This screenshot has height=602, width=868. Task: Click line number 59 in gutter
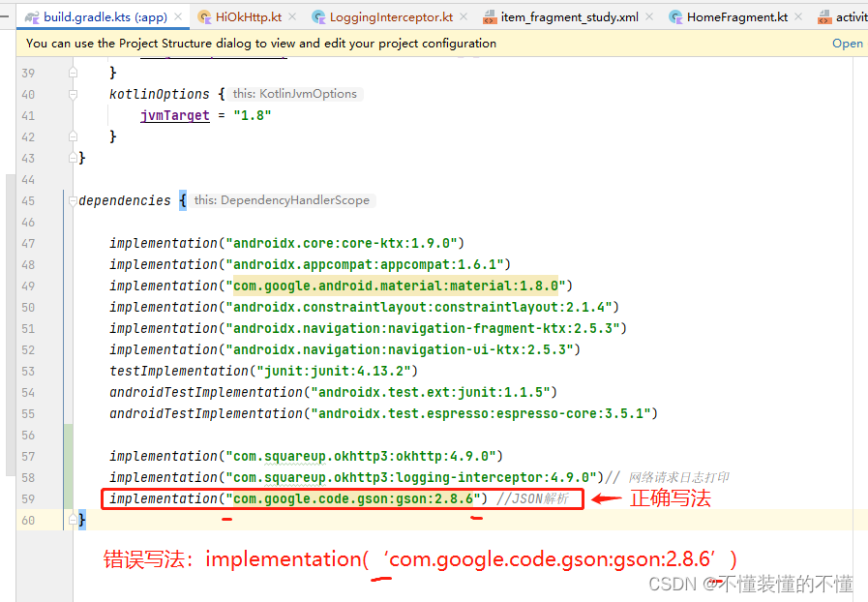tap(28, 499)
